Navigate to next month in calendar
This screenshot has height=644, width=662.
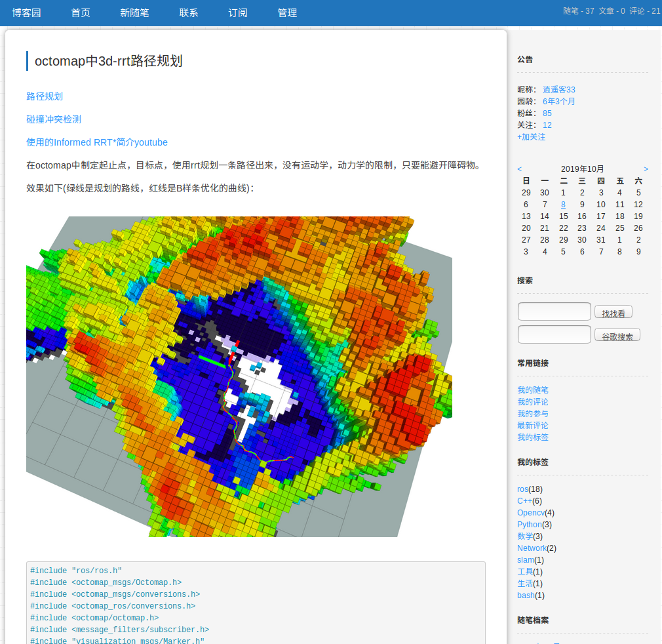[x=645, y=169]
